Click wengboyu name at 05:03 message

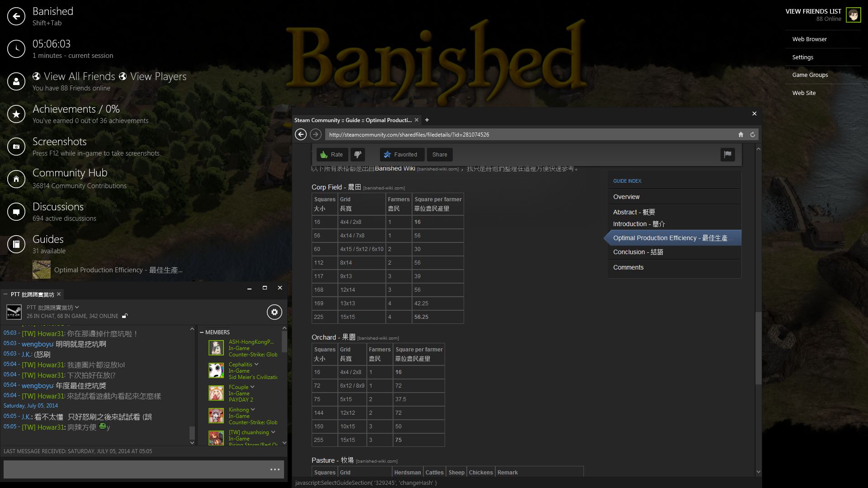(37, 344)
